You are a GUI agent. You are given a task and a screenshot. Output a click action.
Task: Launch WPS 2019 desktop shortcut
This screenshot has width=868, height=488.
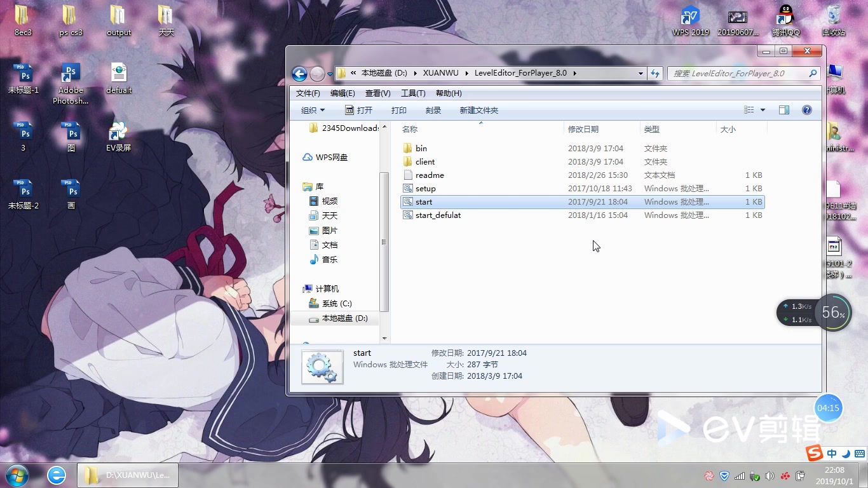(691, 21)
